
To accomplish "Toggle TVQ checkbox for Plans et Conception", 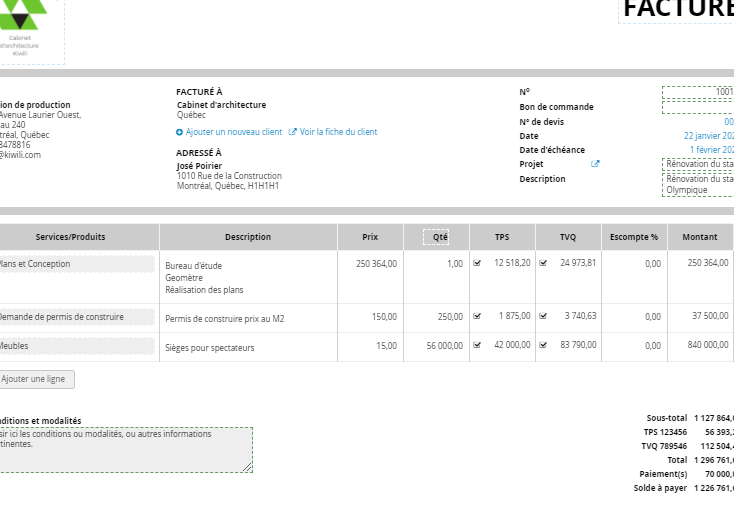I will 543,263.
